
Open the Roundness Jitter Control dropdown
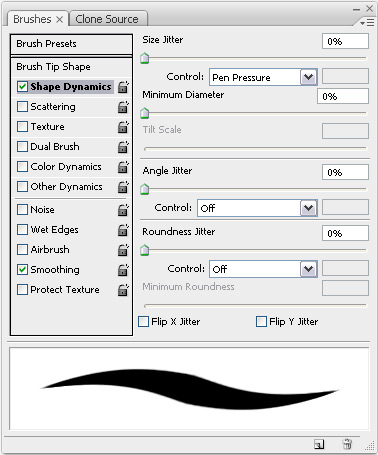[263, 269]
